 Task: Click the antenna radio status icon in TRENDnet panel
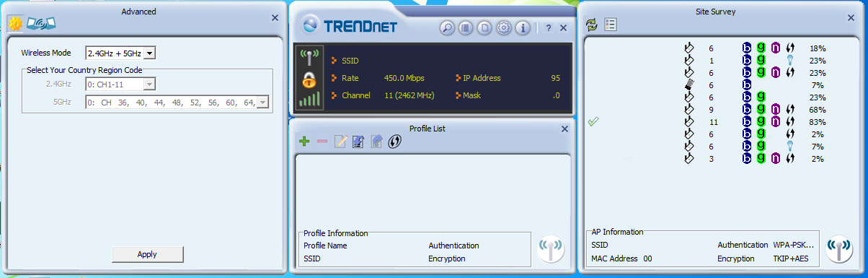(309, 58)
